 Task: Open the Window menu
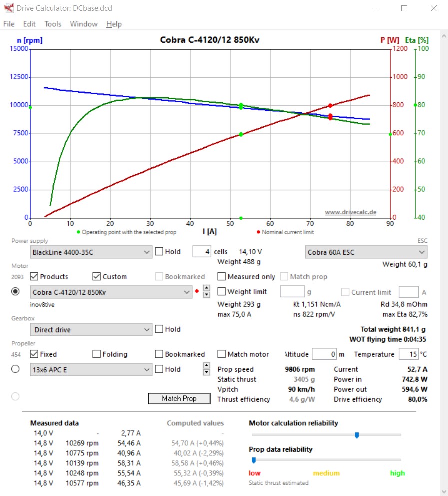pos(84,24)
